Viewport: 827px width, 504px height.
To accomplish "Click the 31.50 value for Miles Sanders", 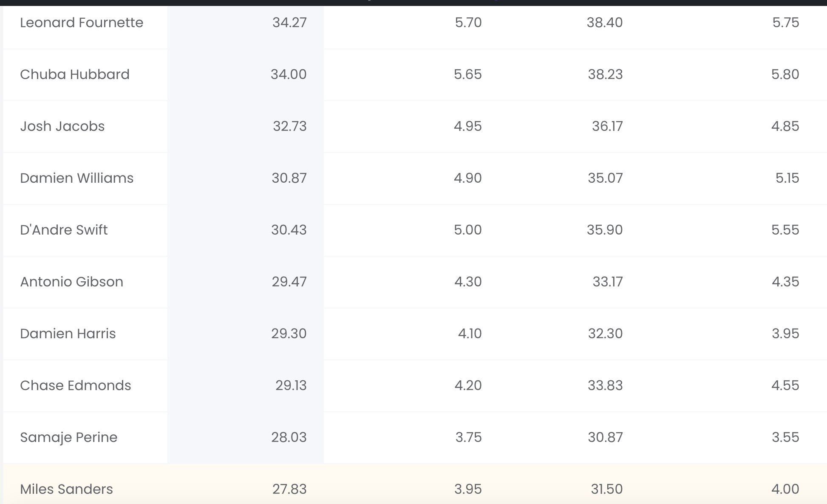I will [607, 489].
